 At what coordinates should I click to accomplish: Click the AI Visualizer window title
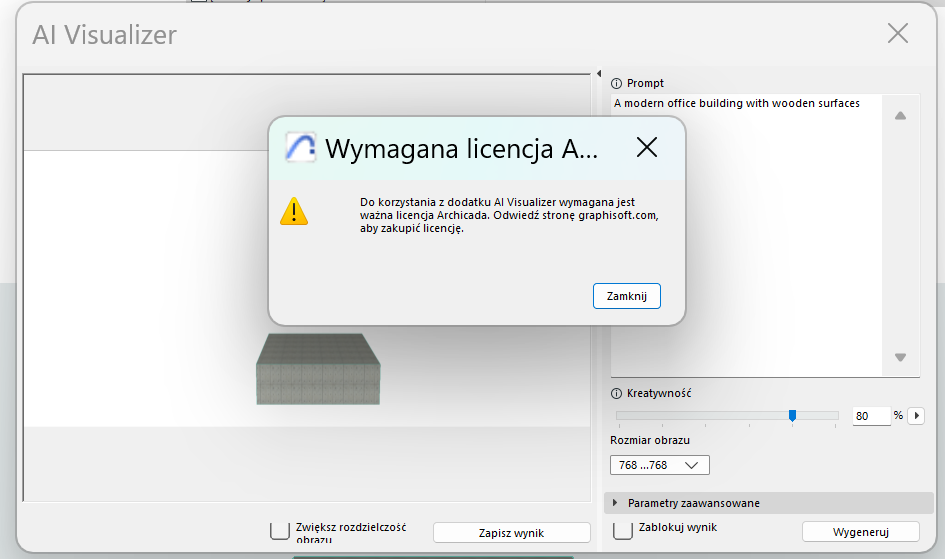pyautogui.click(x=104, y=35)
